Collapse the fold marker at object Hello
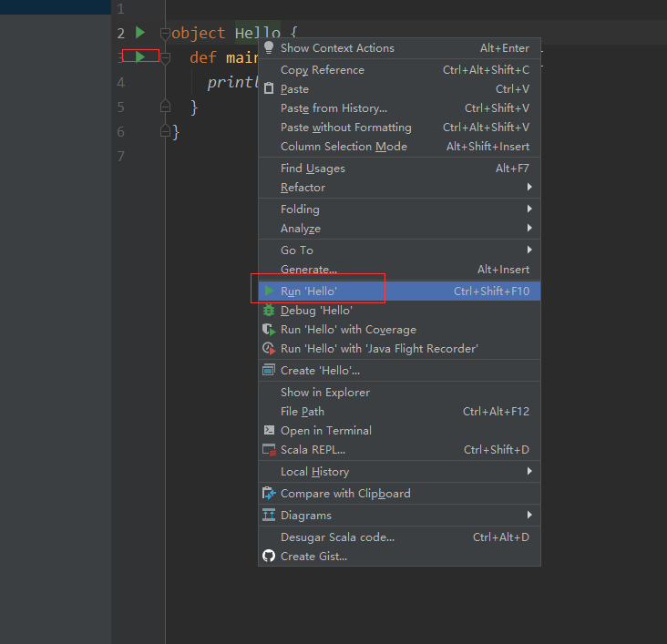This screenshot has height=644, width=667. pyautogui.click(x=165, y=34)
